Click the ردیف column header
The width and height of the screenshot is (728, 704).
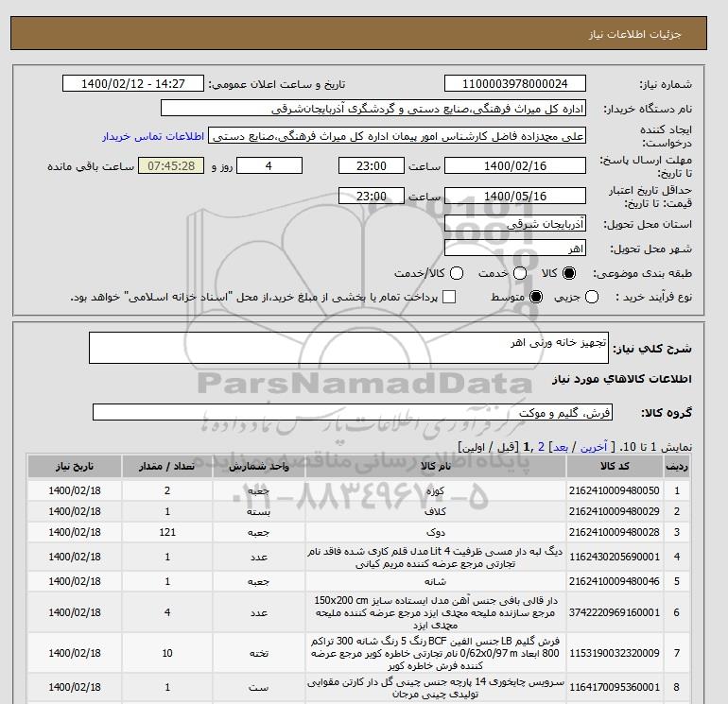click(x=676, y=467)
